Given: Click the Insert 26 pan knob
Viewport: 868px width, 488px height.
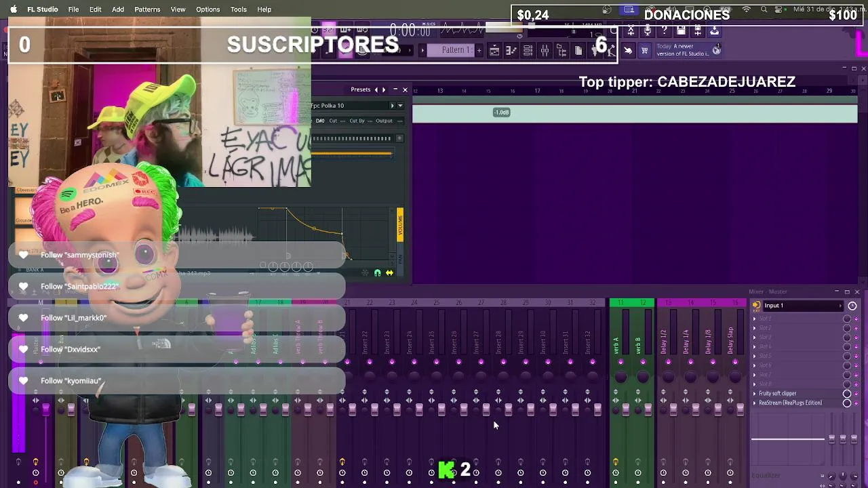Looking at the screenshot, I should pyautogui.click(x=458, y=377).
